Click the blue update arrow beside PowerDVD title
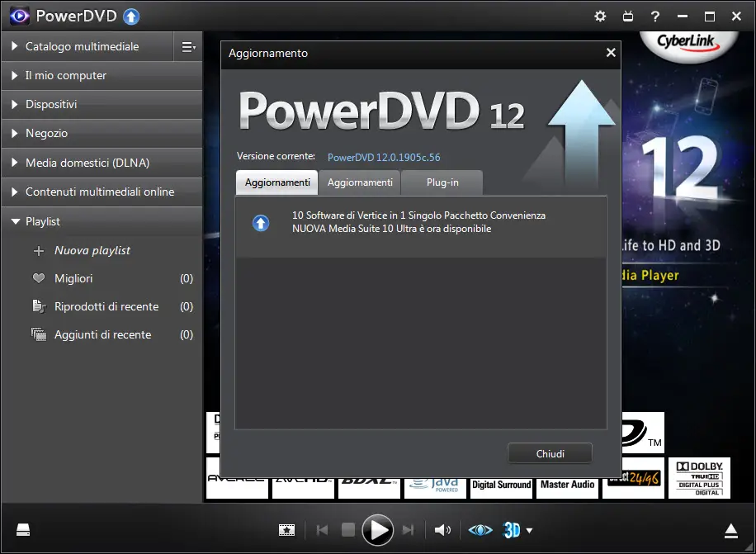Screen dimensions: 756x554 tap(131, 17)
